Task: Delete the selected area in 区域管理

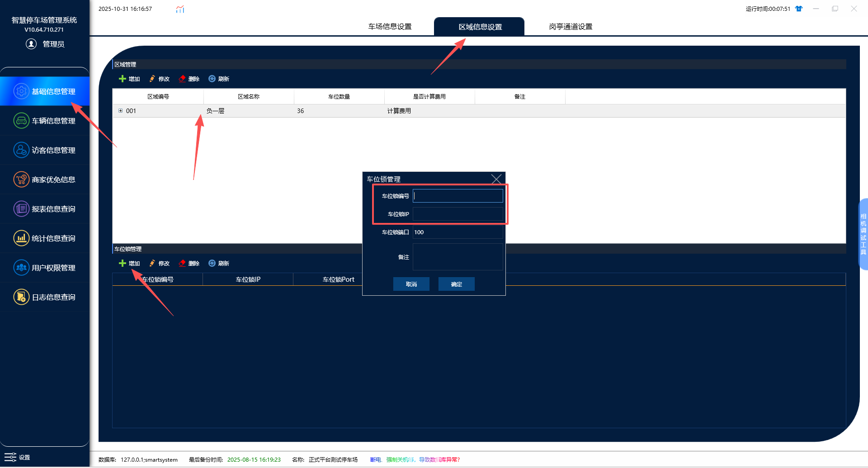Action: click(x=189, y=79)
